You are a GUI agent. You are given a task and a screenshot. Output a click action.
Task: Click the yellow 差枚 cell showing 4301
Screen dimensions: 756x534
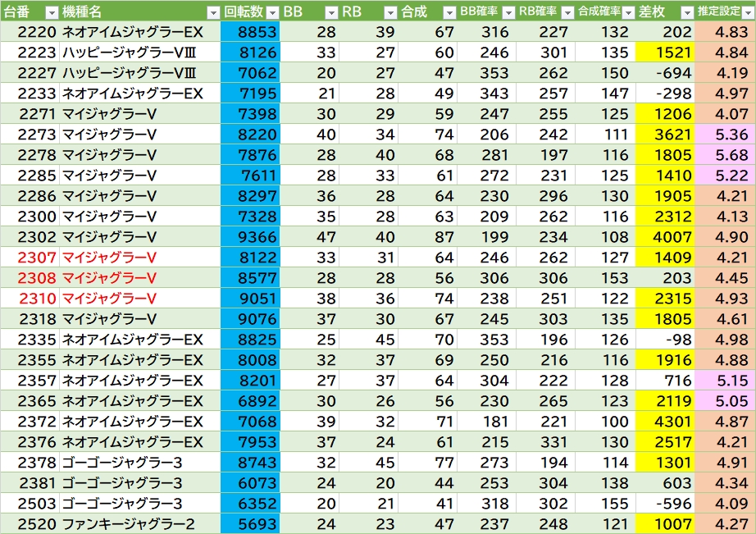pos(665,421)
